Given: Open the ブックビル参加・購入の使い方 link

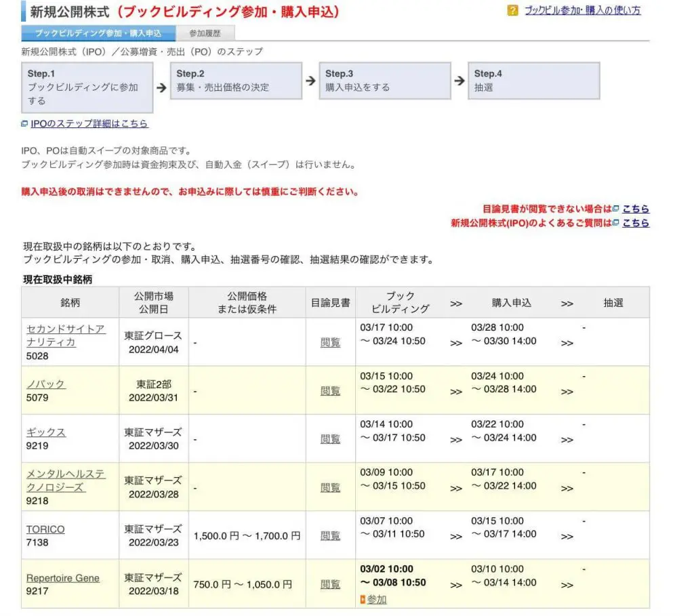Looking at the screenshot, I should (582, 10).
